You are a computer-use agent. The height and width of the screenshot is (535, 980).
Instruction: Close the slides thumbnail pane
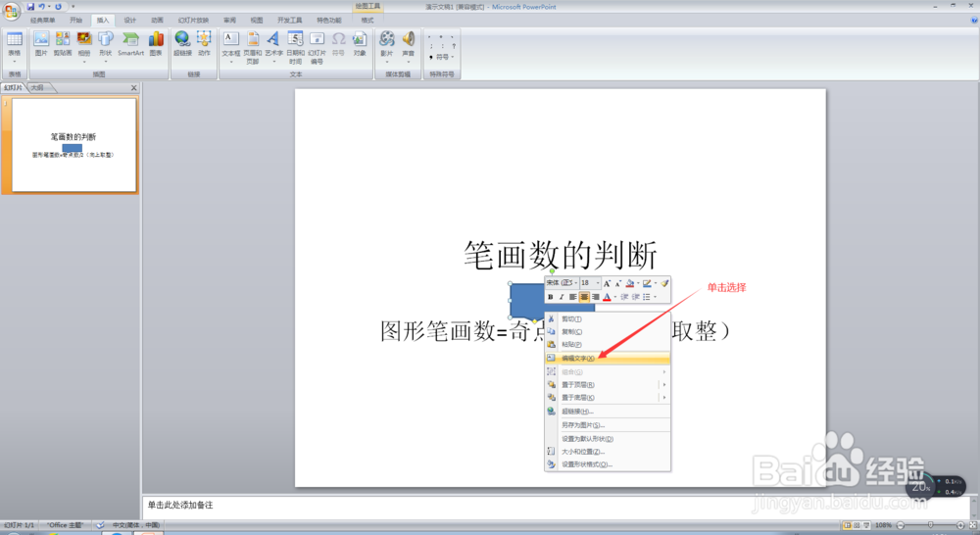pos(133,88)
